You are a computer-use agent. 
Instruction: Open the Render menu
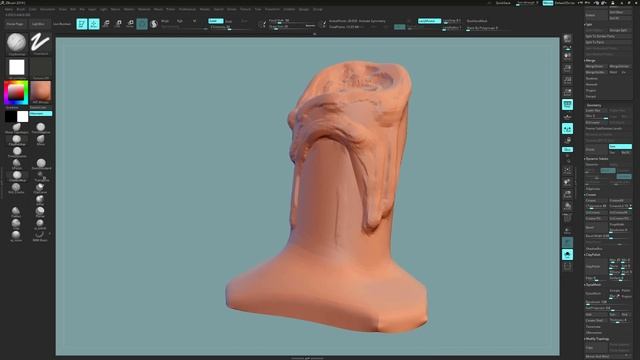pos(205,9)
